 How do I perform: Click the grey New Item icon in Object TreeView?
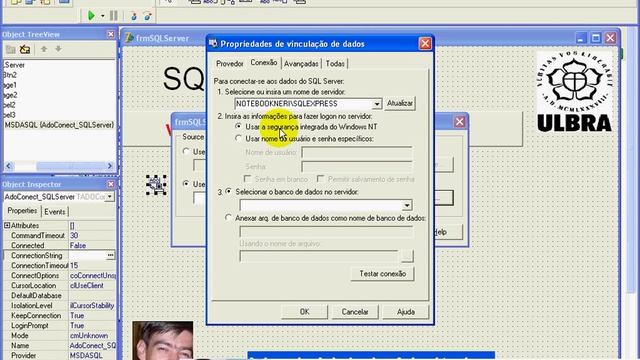[x=11, y=49]
